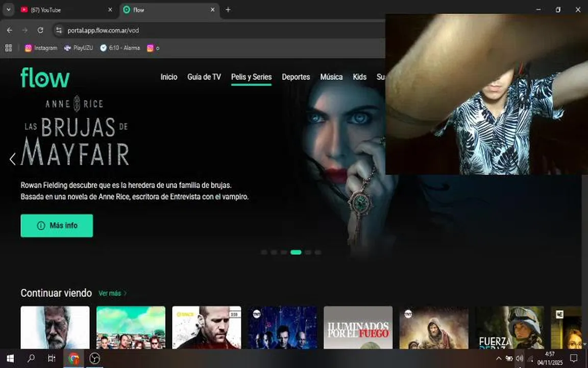This screenshot has height=368, width=588.
Task: Open a new browser tab
Action: 228,10
